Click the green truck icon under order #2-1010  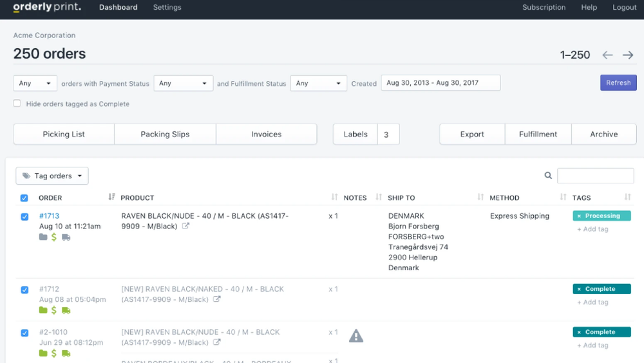(x=66, y=353)
